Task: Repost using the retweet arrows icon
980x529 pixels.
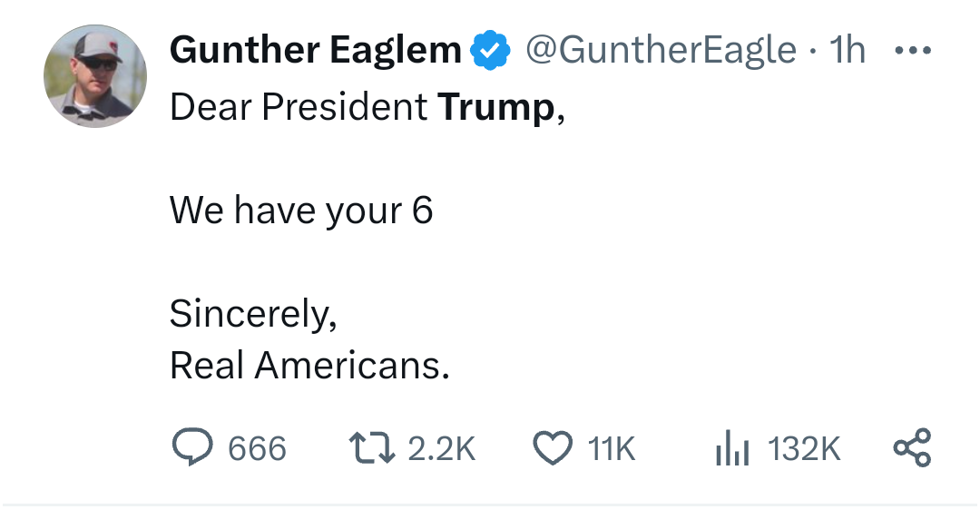Action: [370, 448]
